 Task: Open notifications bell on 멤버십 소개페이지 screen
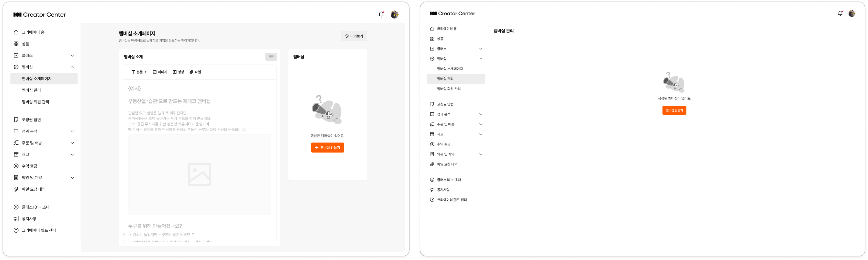click(x=381, y=15)
